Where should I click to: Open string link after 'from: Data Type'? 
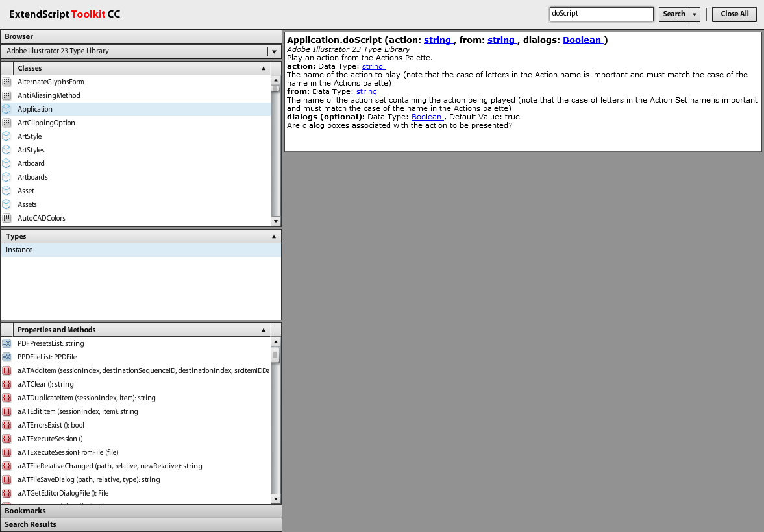pyautogui.click(x=367, y=91)
